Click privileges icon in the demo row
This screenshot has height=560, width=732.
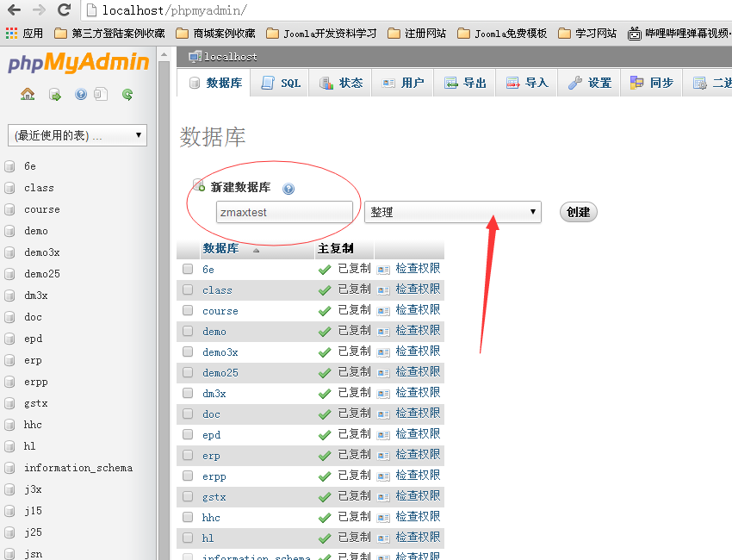pyautogui.click(x=383, y=332)
